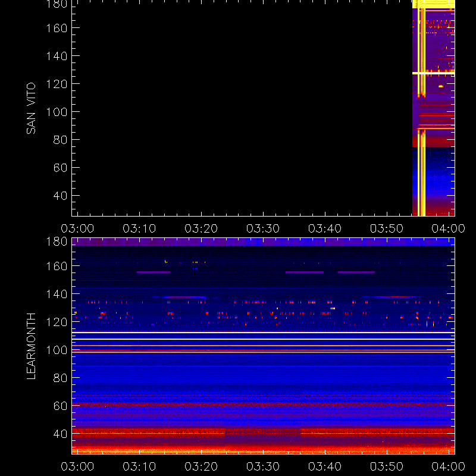The height and width of the screenshot is (476, 476).
Task: Click the SAN VITO axis title
Action: point(31,108)
